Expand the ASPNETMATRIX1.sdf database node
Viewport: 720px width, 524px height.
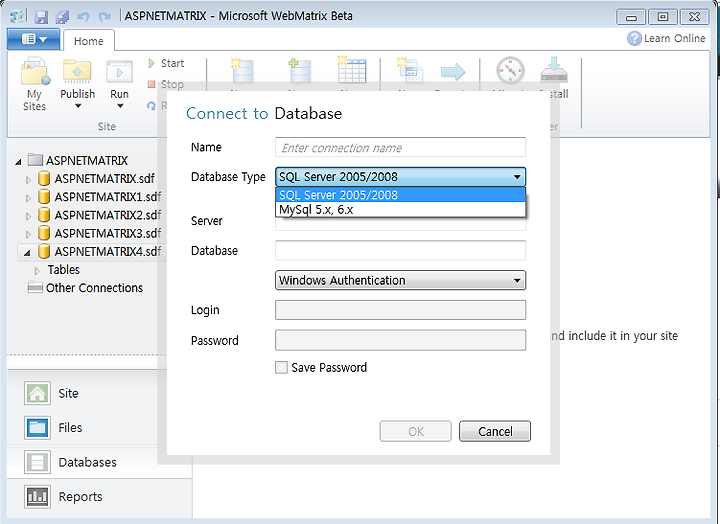point(28,198)
